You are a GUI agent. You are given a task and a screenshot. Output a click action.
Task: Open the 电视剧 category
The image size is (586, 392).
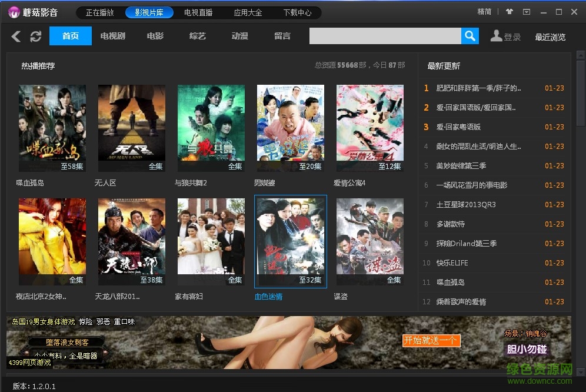[x=112, y=36]
